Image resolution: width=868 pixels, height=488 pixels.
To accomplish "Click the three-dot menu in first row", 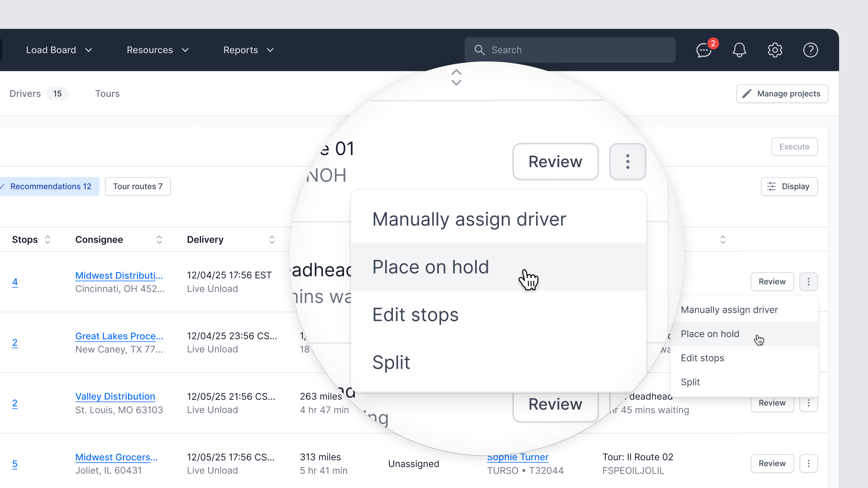I will [808, 282].
